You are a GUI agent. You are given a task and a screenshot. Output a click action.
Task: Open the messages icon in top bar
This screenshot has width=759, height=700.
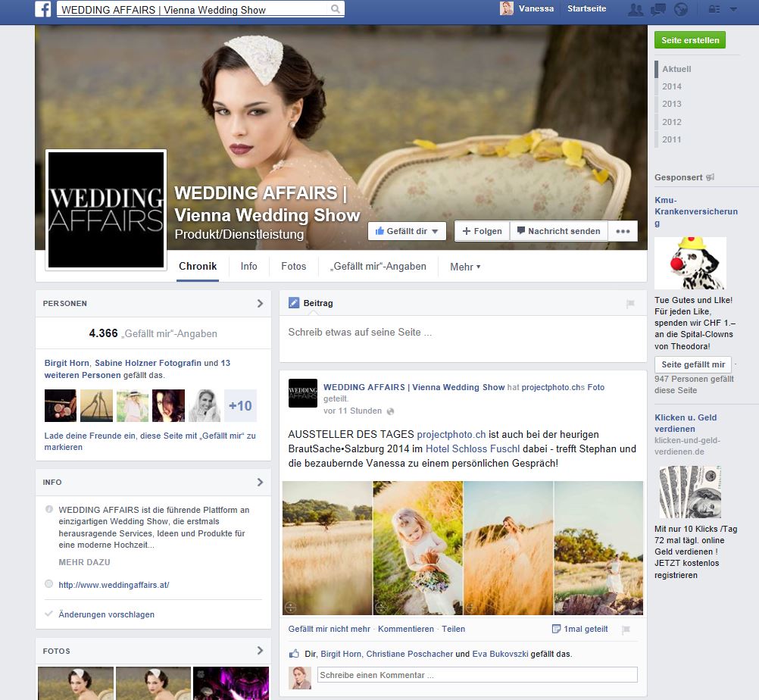658,9
